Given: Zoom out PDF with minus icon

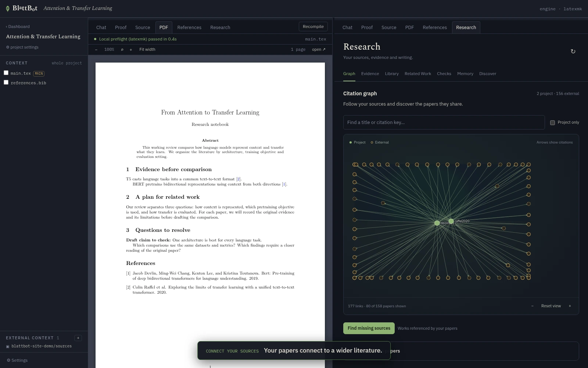Looking at the screenshot, I should (x=96, y=50).
